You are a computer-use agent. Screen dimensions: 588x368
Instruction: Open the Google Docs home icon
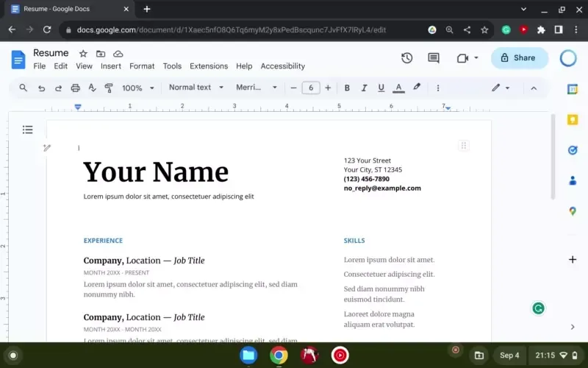tap(18, 60)
